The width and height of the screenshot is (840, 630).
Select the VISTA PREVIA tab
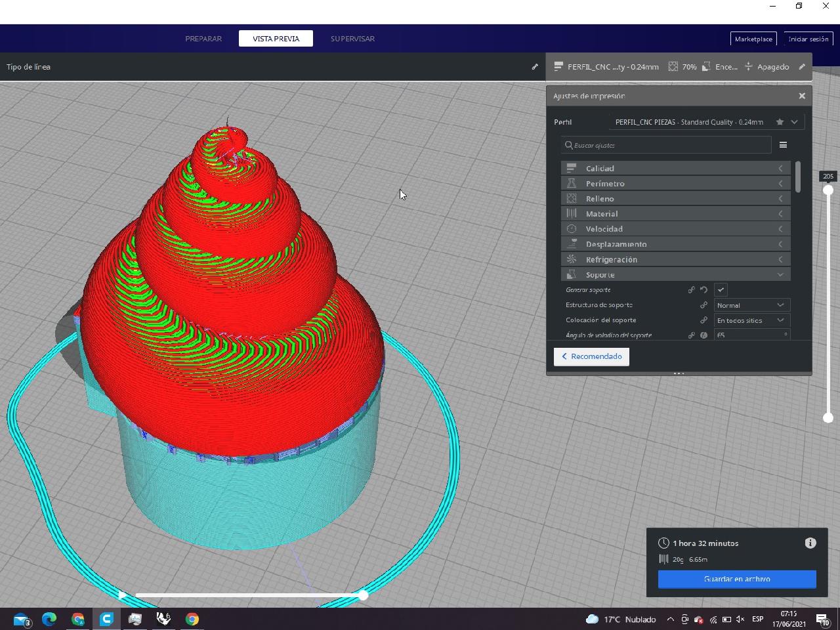[276, 39]
